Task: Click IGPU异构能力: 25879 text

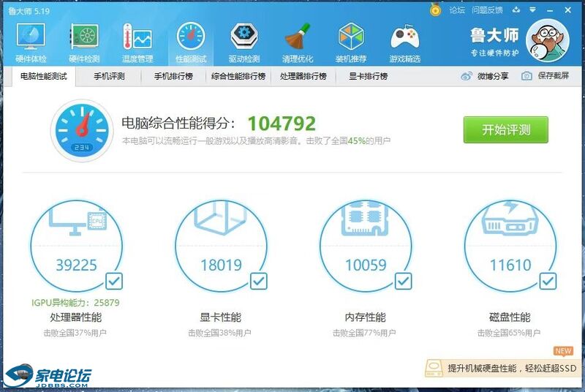Action: 76,303
